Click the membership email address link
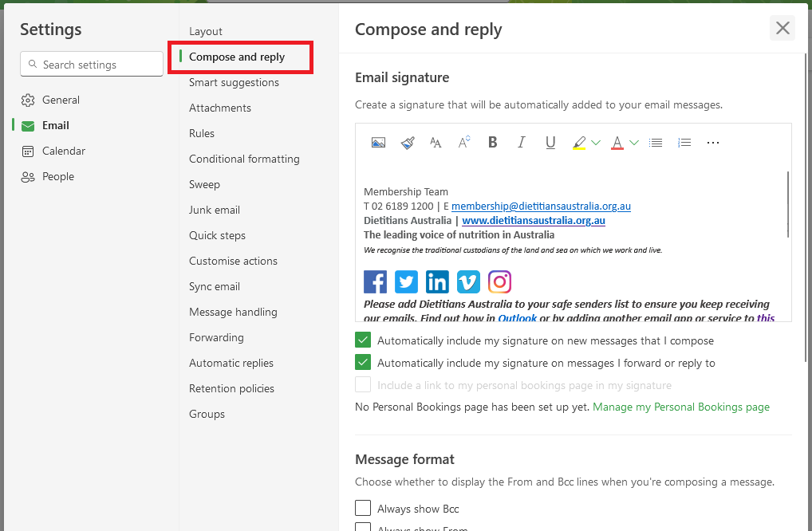 click(x=541, y=206)
